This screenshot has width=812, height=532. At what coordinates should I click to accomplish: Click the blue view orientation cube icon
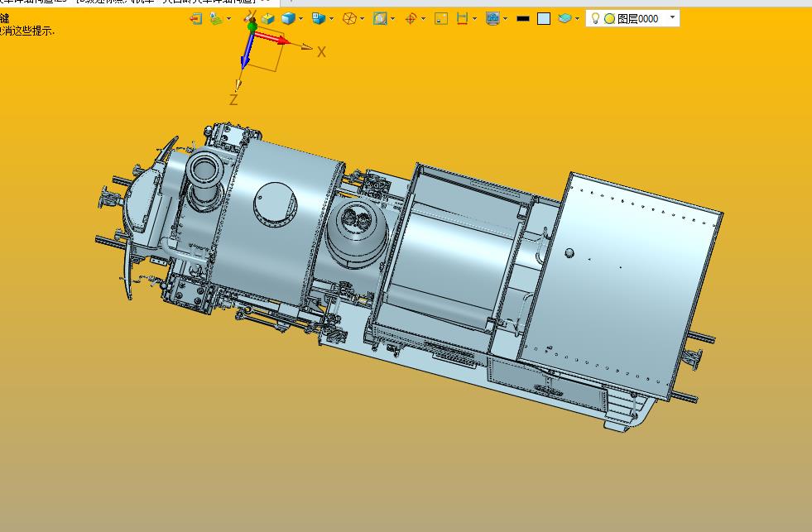click(319, 19)
